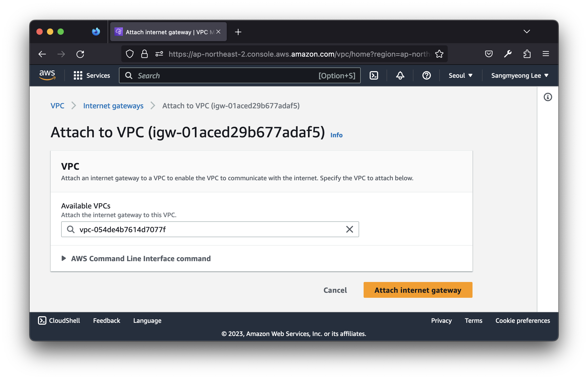Reload the page
Screen dimensions: 588x380
[x=80, y=54]
